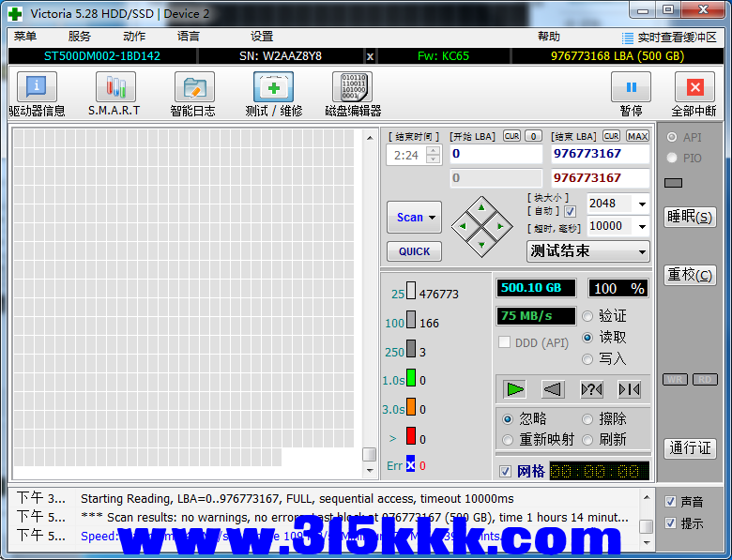
Task: Select the 测试 / 维修 test and repair icon
Action: (x=273, y=87)
